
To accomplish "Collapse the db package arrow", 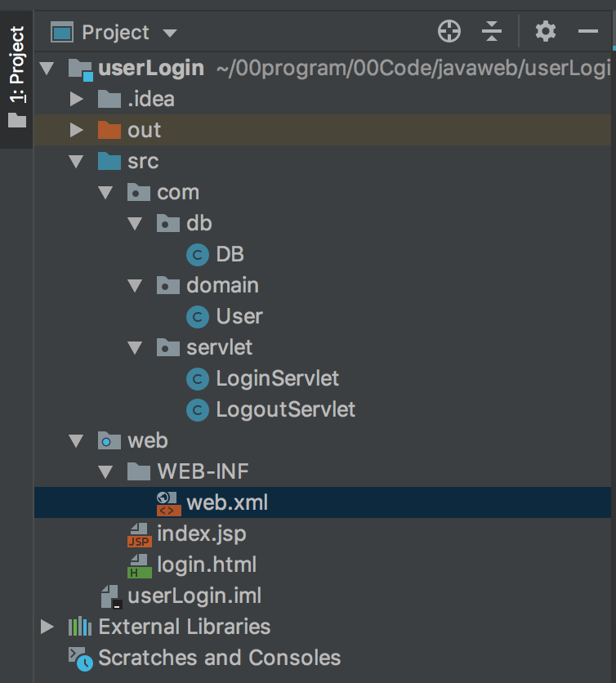I will coord(135,224).
